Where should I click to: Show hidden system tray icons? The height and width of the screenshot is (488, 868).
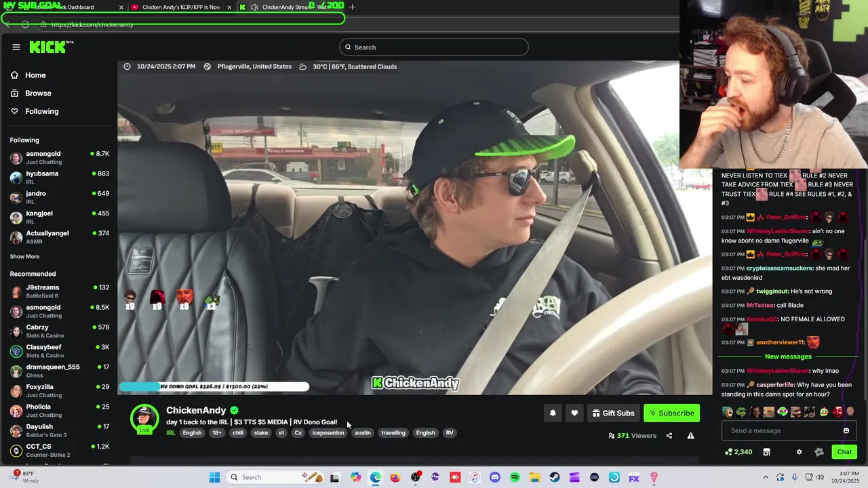766,477
